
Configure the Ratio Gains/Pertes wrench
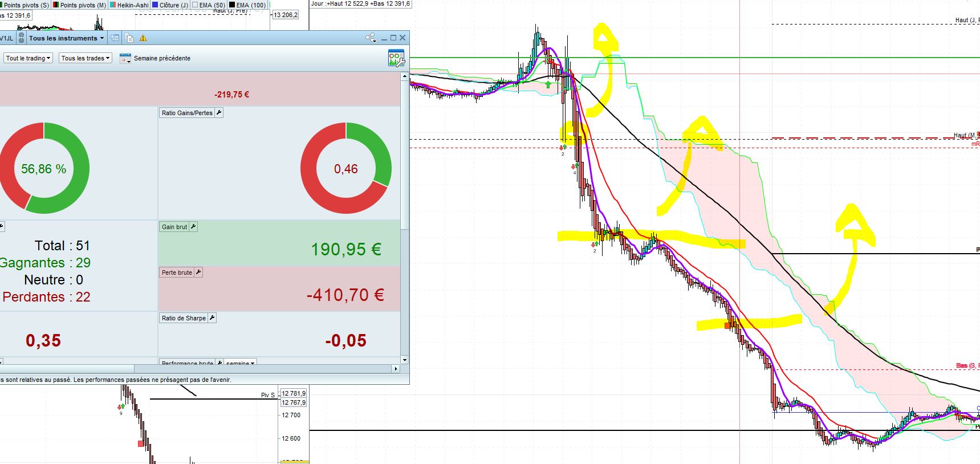219,113
